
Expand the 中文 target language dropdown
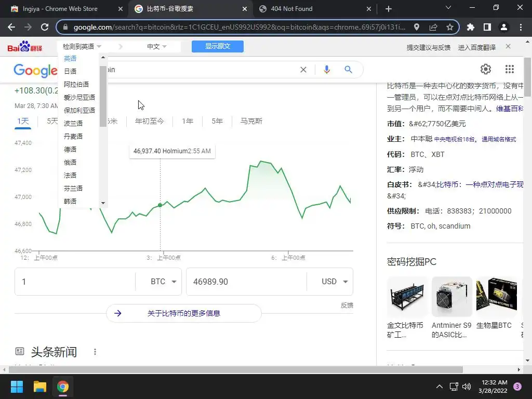[x=156, y=46]
